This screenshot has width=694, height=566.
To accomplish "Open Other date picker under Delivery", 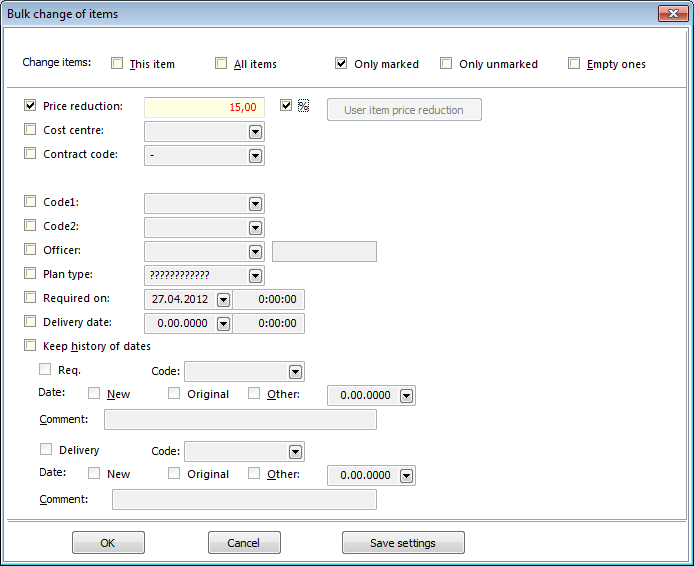I will point(406,476).
